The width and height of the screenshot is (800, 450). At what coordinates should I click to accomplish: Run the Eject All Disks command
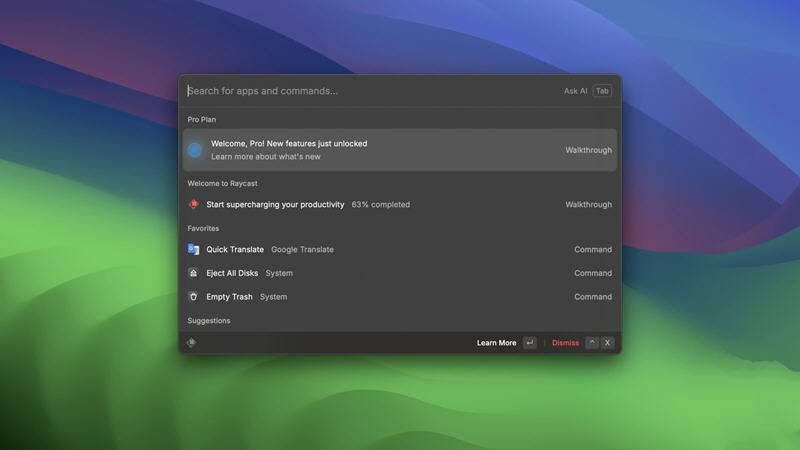pyautogui.click(x=400, y=273)
